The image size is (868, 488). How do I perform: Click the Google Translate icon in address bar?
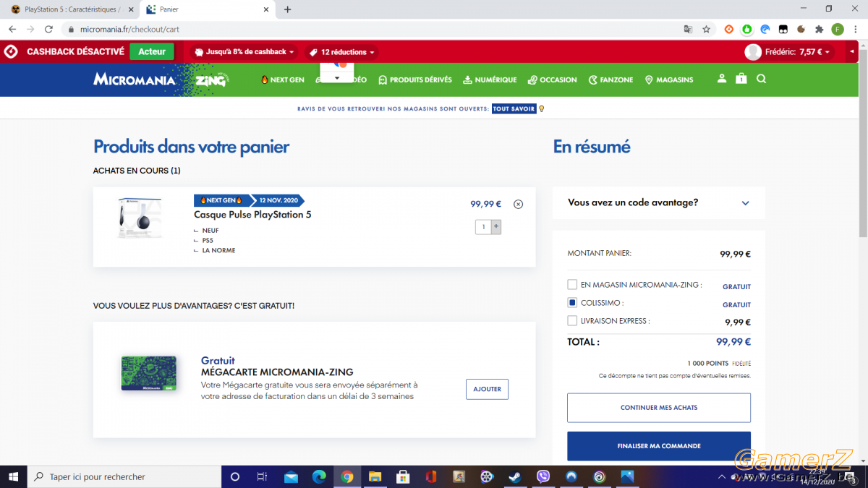tap(688, 30)
